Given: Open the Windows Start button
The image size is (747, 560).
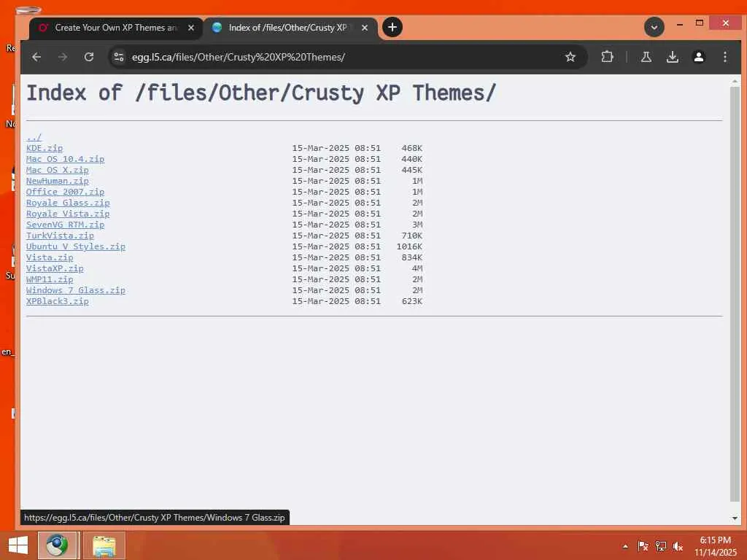Looking at the screenshot, I should 18,545.
